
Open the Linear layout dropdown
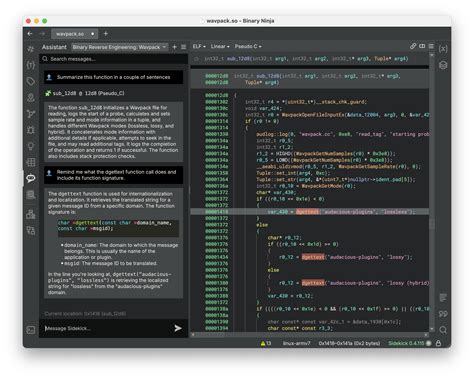coord(220,46)
